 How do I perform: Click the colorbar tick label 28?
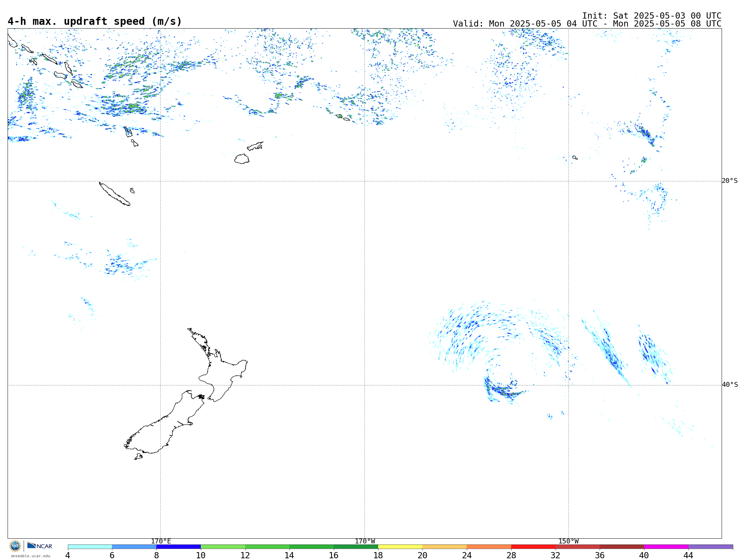pos(511,555)
